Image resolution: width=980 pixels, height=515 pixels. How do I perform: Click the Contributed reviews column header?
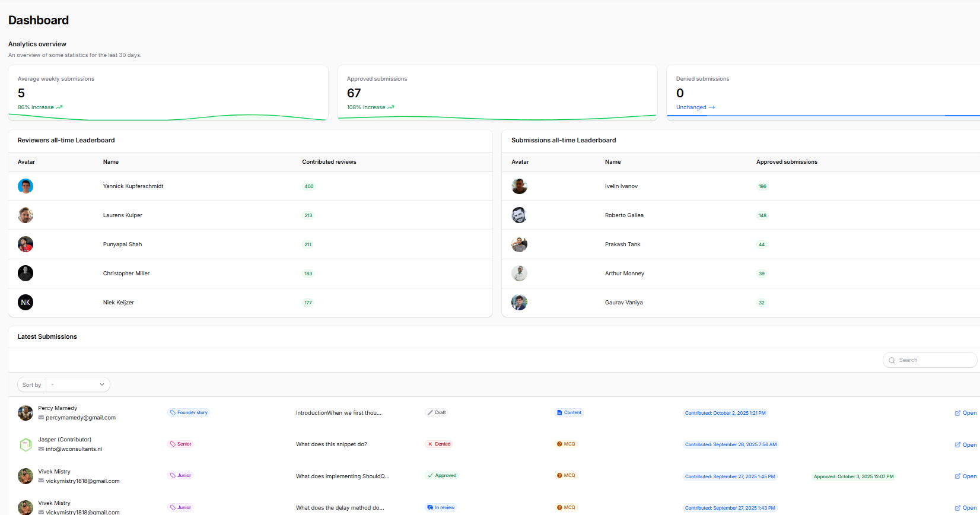pos(329,162)
